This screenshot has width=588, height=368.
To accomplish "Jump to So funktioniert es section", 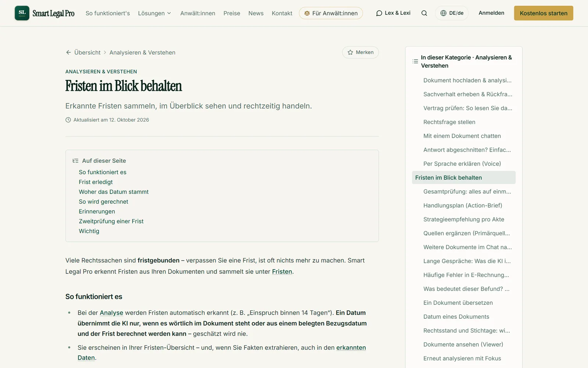I will click(x=103, y=172).
